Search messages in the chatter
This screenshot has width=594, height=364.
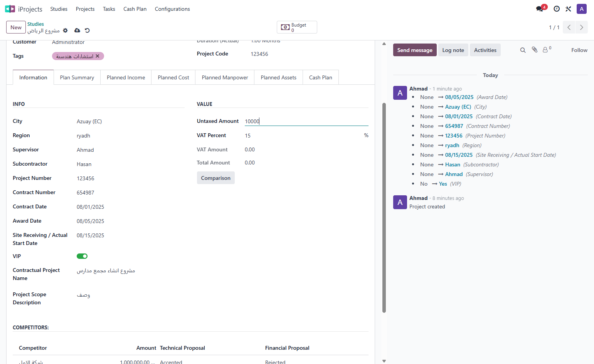(x=523, y=50)
